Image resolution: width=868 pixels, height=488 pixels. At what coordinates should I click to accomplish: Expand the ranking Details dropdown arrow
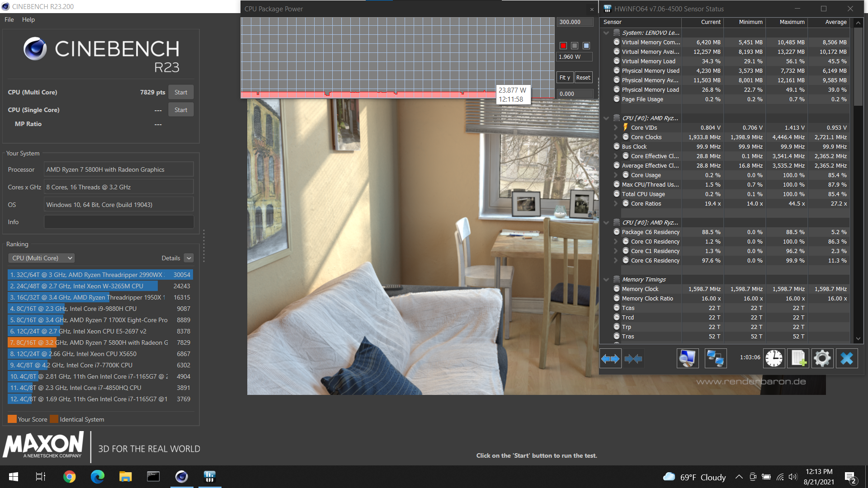click(x=189, y=258)
